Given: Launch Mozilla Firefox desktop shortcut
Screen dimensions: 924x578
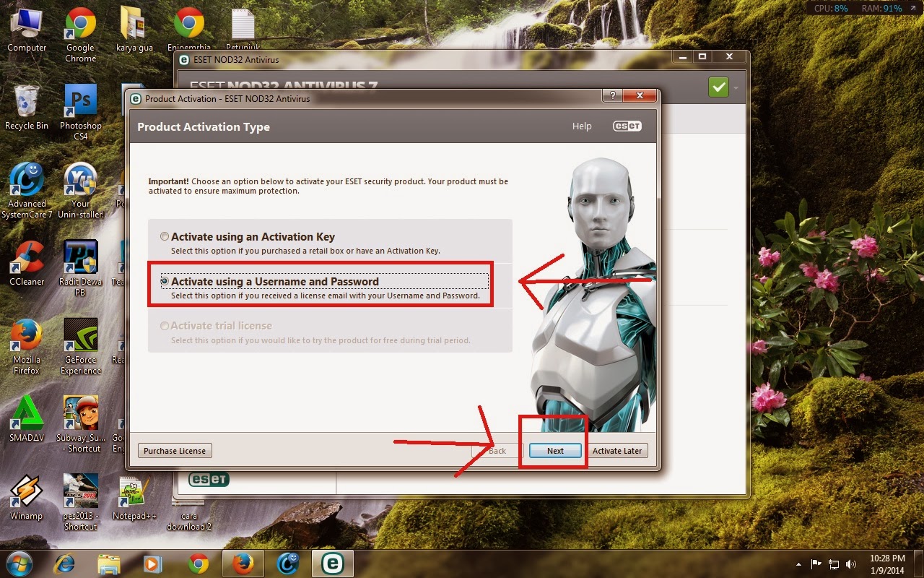Looking at the screenshot, I should [27, 348].
